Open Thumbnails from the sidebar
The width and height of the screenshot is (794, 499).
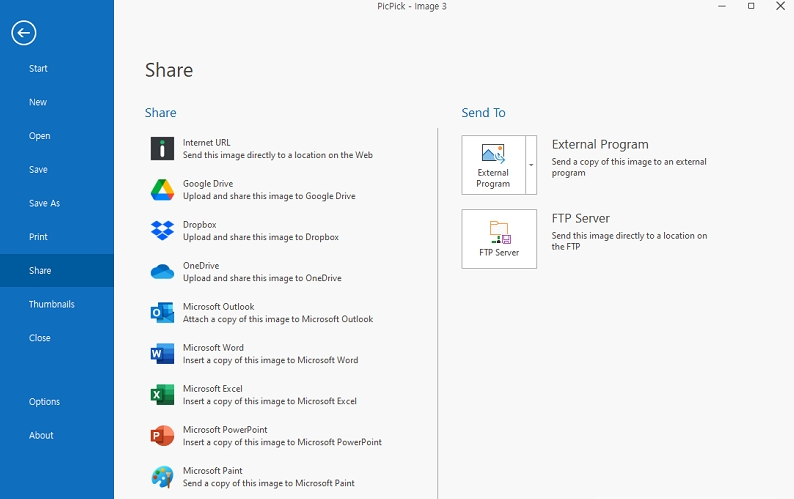(x=51, y=304)
